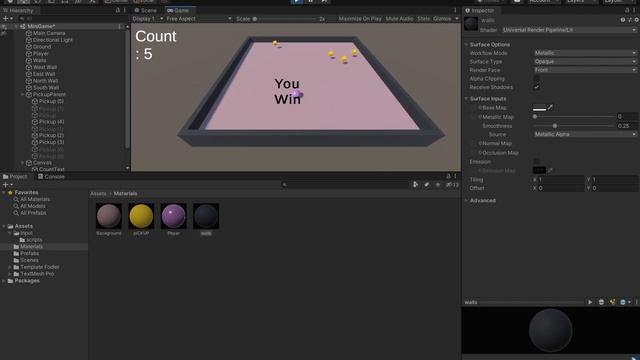
Task: Toggle the Inspector panel lock icon
Action: 627,10
